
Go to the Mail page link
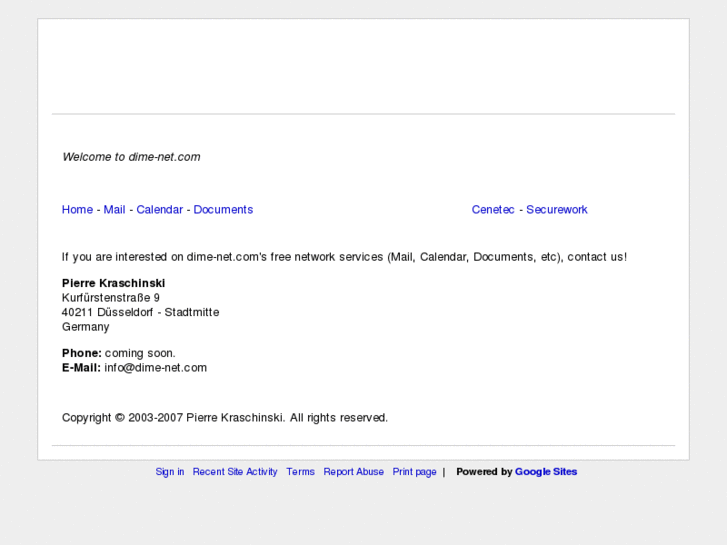pyautogui.click(x=114, y=210)
